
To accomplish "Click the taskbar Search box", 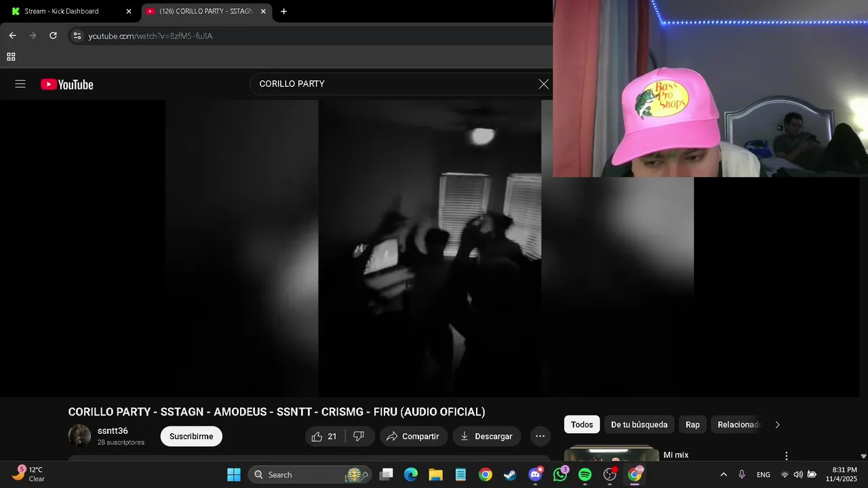I will point(310,474).
